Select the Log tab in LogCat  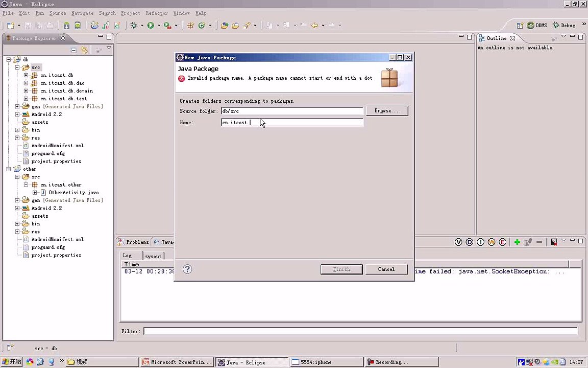[128, 256]
